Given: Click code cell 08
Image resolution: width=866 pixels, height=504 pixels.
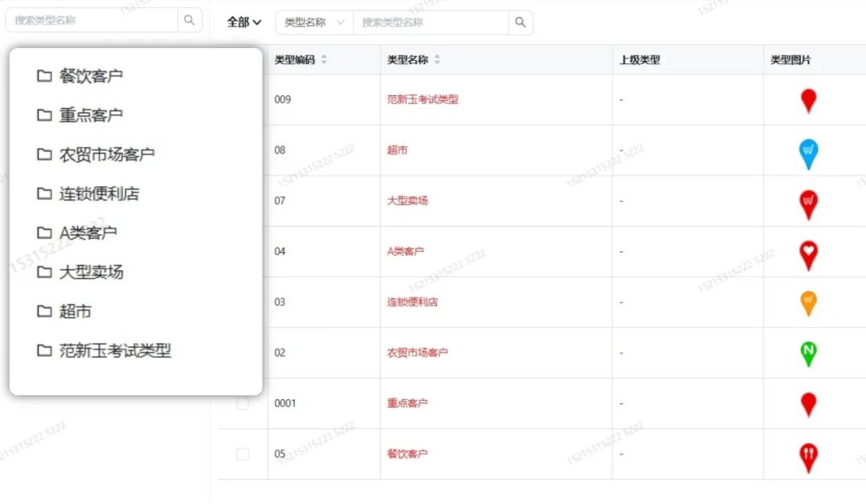Looking at the screenshot, I should [280, 150].
